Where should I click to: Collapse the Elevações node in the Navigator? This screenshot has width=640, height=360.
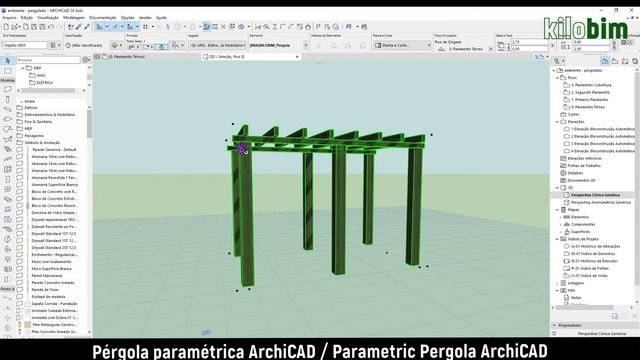pyautogui.click(x=558, y=122)
